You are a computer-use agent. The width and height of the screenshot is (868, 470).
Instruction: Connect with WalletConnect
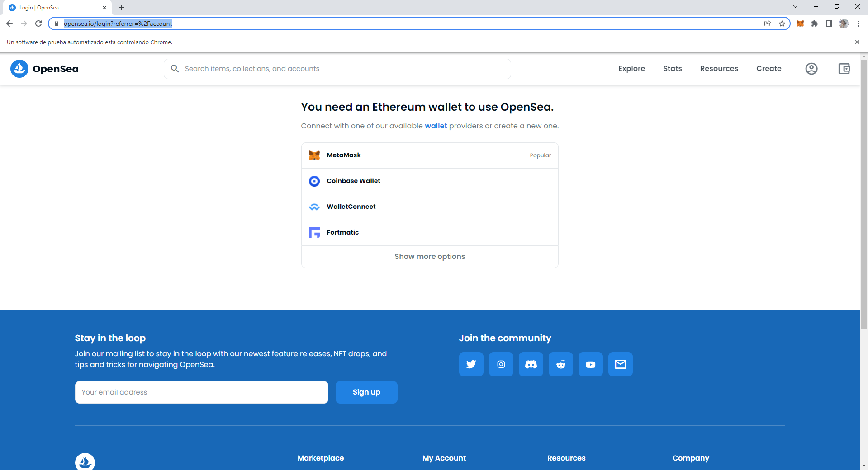point(430,207)
